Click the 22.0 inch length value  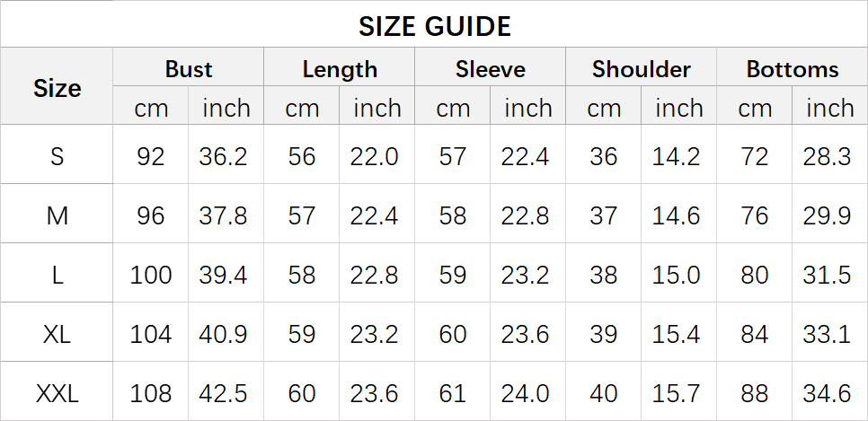374,156
